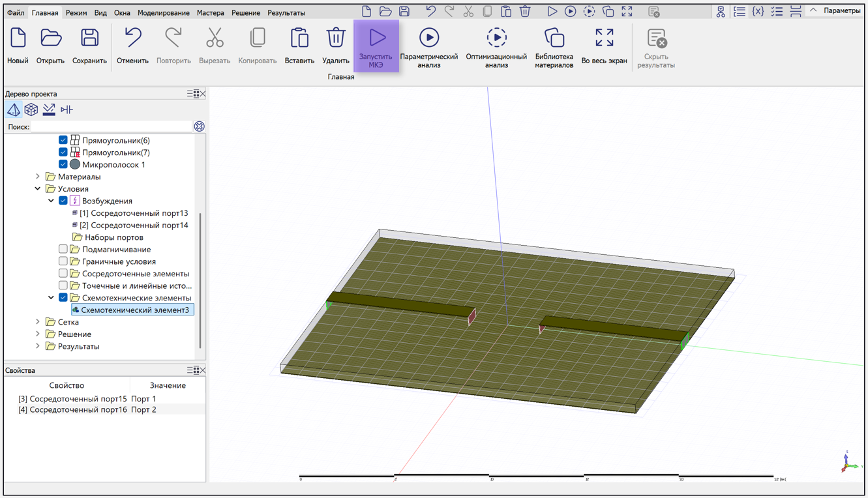The image size is (868, 498).
Task: Uncheck the Микрополосок 1 checkbox
Action: pyautogui.click(x=63, y=164)
